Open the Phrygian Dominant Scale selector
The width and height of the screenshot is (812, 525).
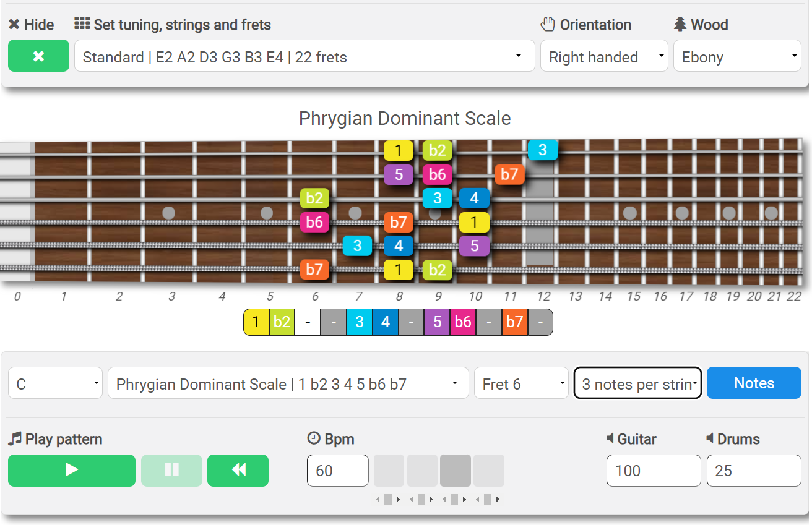(288, 383)
